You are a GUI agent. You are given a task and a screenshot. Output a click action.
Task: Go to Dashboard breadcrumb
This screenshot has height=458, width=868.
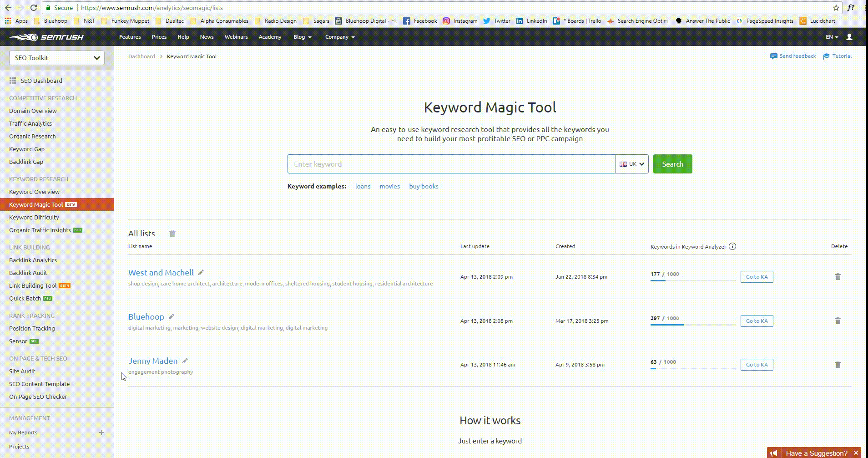pos(141,56)
